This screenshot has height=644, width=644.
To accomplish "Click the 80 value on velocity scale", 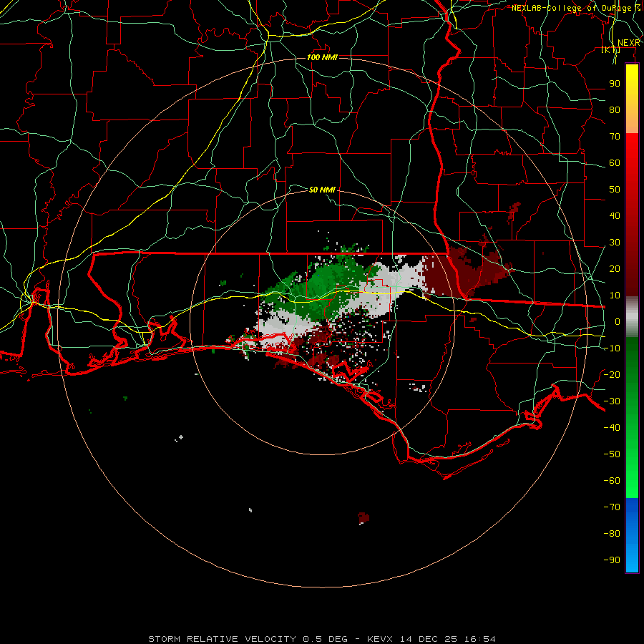I will tap(615, 110).
